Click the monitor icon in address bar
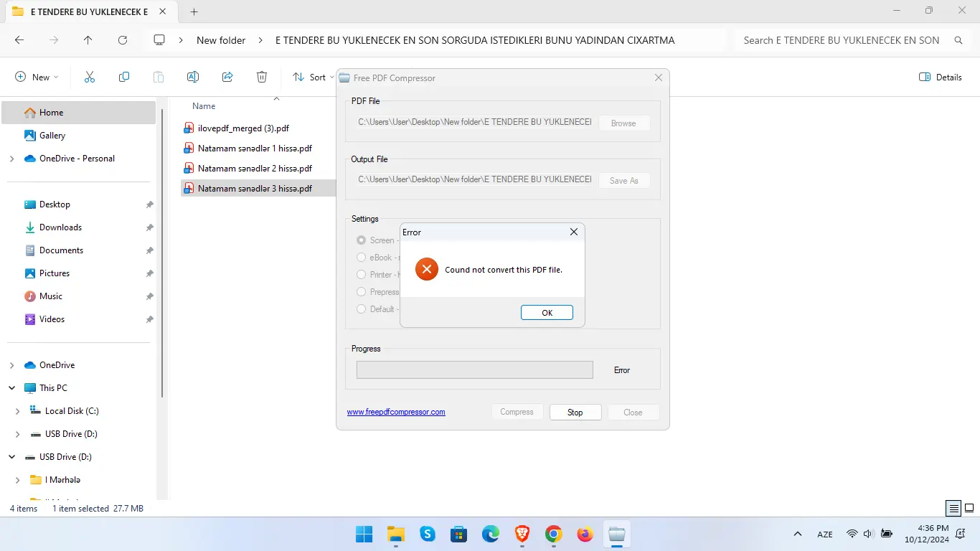980x551 pixels. (x=159, y=40)
